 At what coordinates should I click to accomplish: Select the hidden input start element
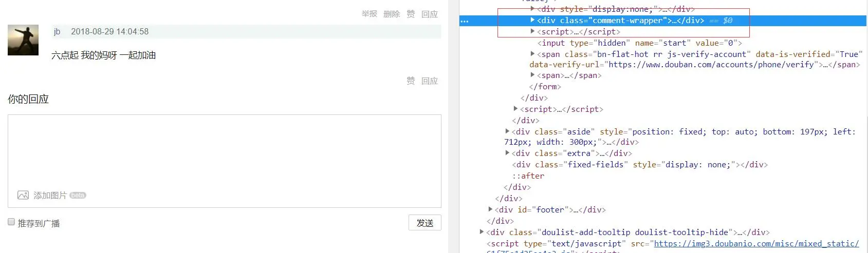(x=640, y=43)
